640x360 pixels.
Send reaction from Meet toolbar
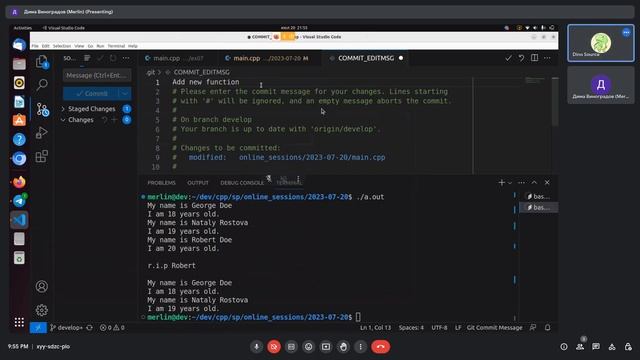coord(309,347)
